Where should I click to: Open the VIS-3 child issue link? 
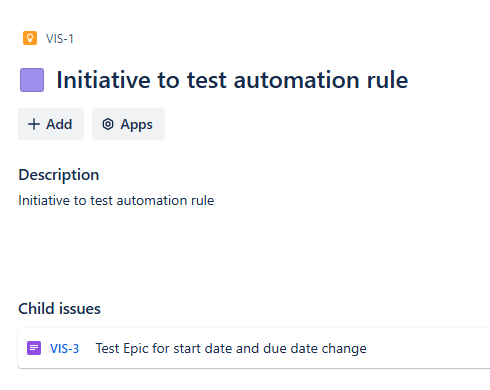click(64, 349)
